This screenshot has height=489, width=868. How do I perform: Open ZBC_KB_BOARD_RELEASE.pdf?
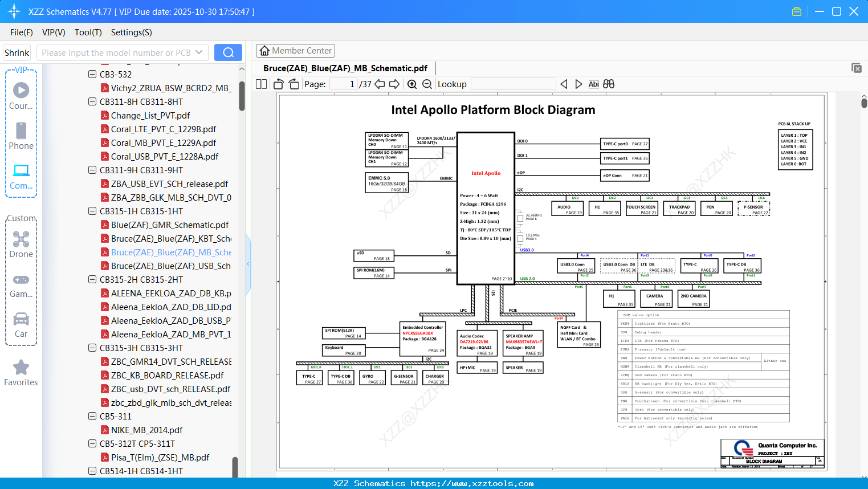coord(168,375)
